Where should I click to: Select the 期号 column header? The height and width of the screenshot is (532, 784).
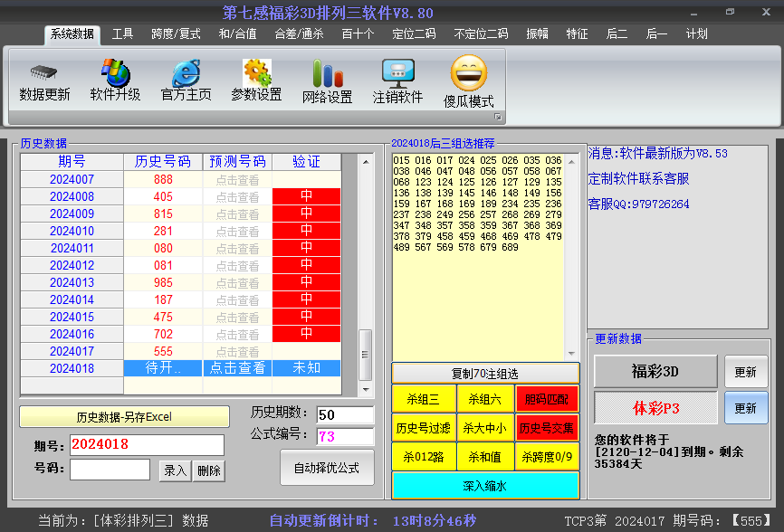72,162
